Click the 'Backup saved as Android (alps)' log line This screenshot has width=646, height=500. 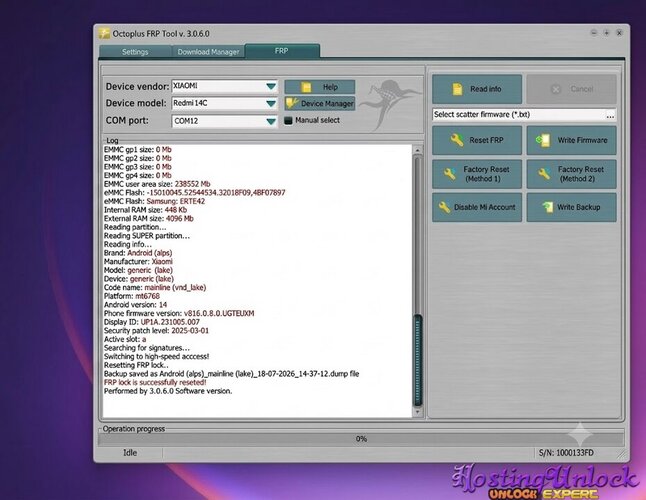[232, 374]
